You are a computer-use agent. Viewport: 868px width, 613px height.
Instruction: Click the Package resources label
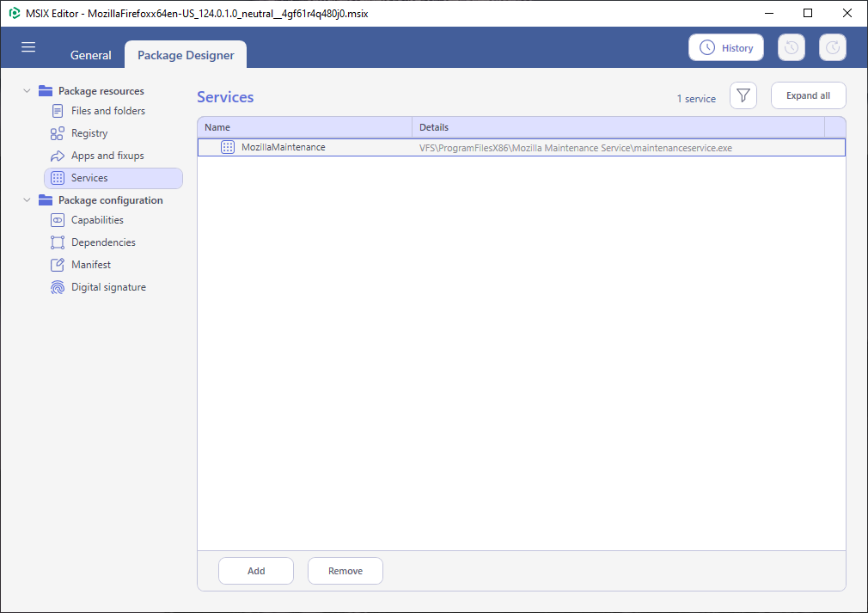pos(101,91)
